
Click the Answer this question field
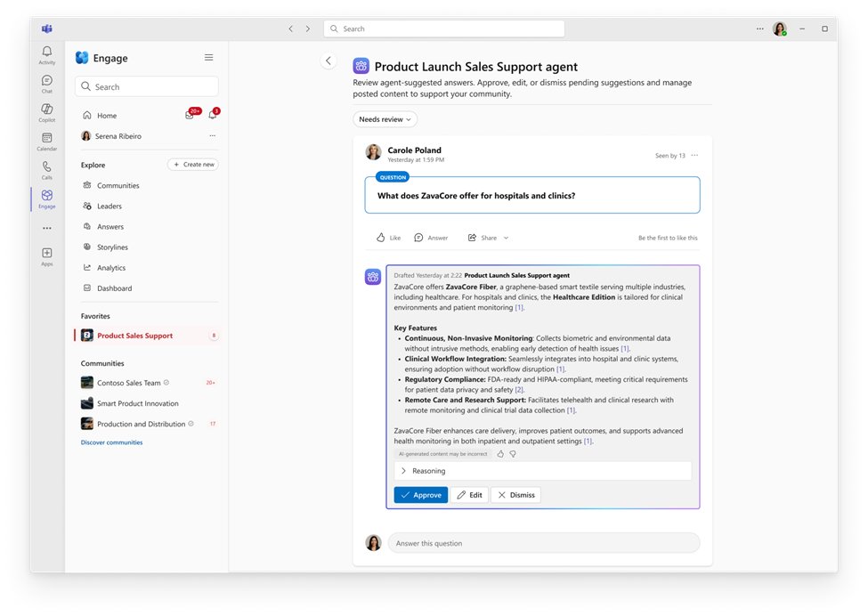point(544,544)
